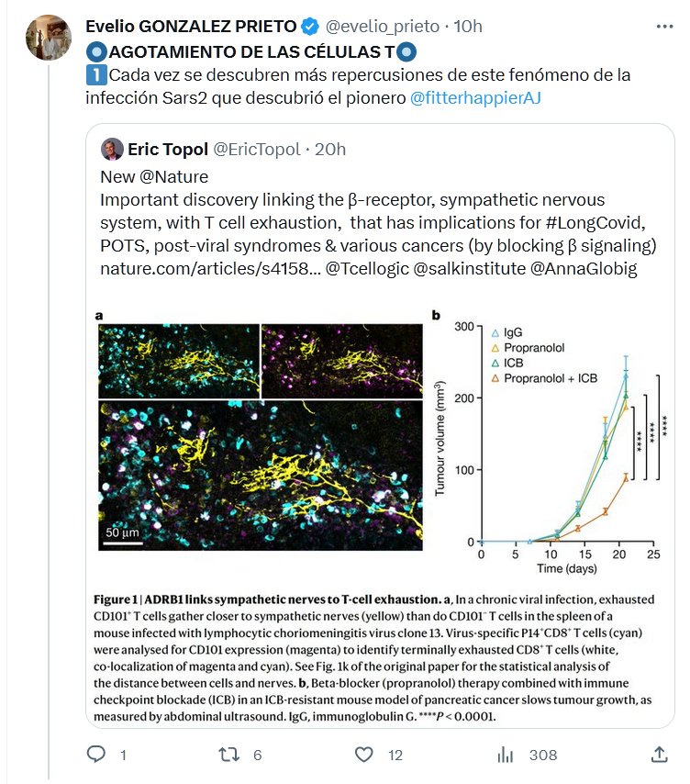Click Evelio's blue verified badge
Screen dimensions: 690x784
pos(311,27)
